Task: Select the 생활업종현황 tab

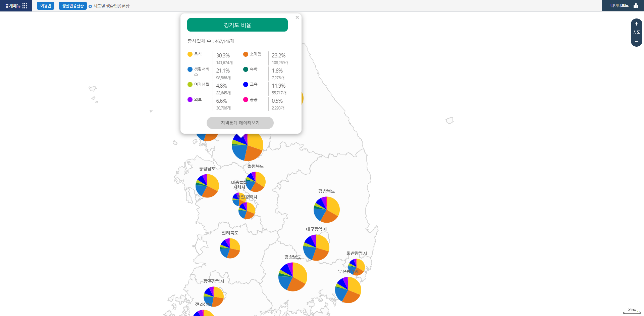Action: click(73, 6)
